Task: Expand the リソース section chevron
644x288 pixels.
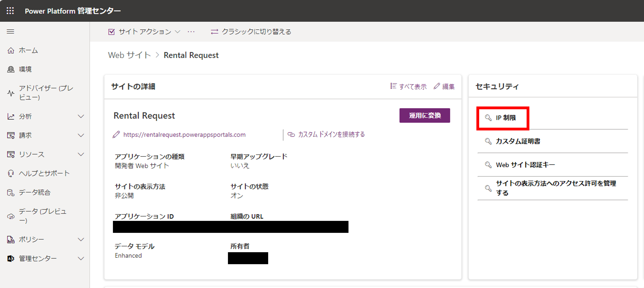Action: 81,154
